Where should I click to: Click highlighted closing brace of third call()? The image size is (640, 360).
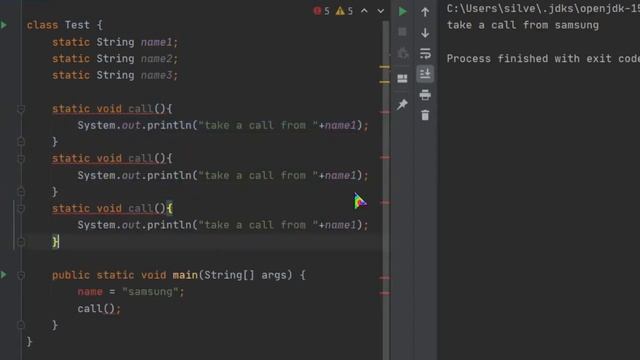[x=56, y=242]
